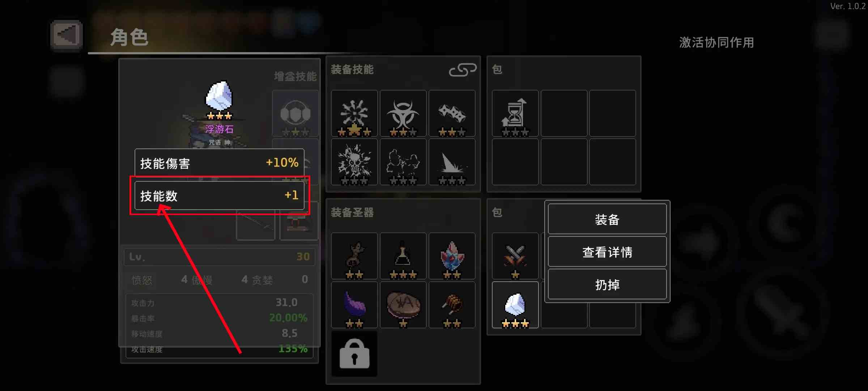Toggle the skill link chain icon
Viewport: 868px width, 391px height.
click(x=463, y=69)
